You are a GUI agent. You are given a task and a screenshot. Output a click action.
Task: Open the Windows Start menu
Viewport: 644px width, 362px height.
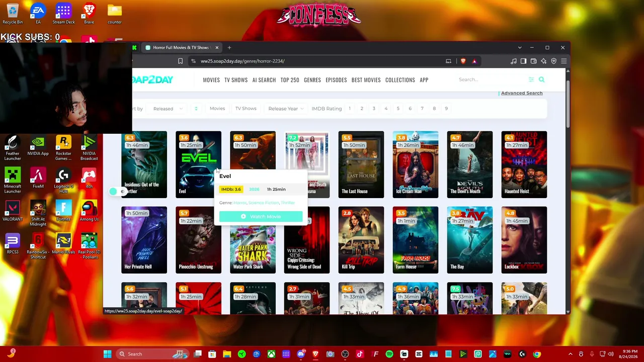coord(107,354)
